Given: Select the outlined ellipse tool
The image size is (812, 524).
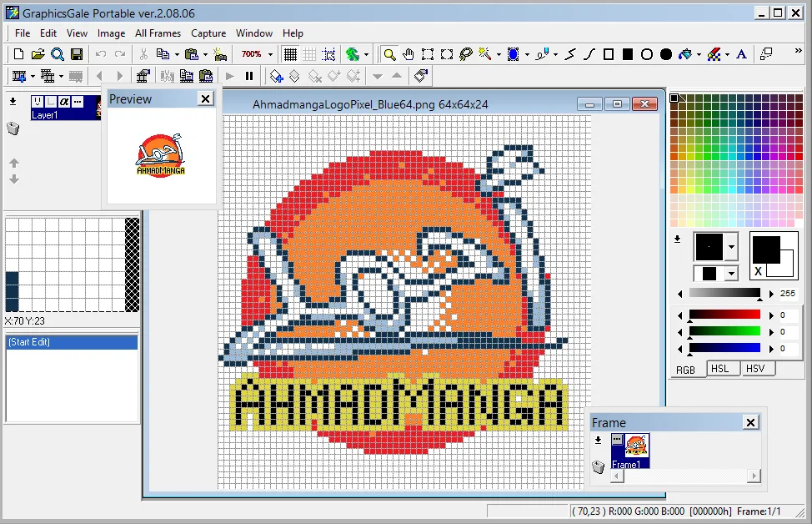Looking at the screenshot, I should [x=647, y=54].
